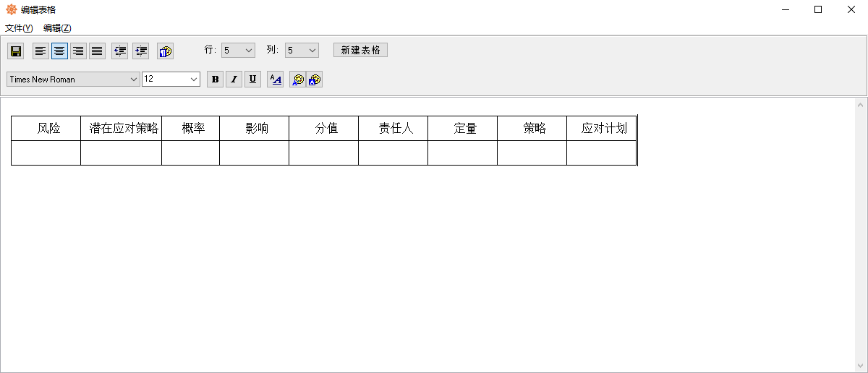Toggle italic formatting
The width and height of the screenshot is (868, 373).
[x=234, y=80]
